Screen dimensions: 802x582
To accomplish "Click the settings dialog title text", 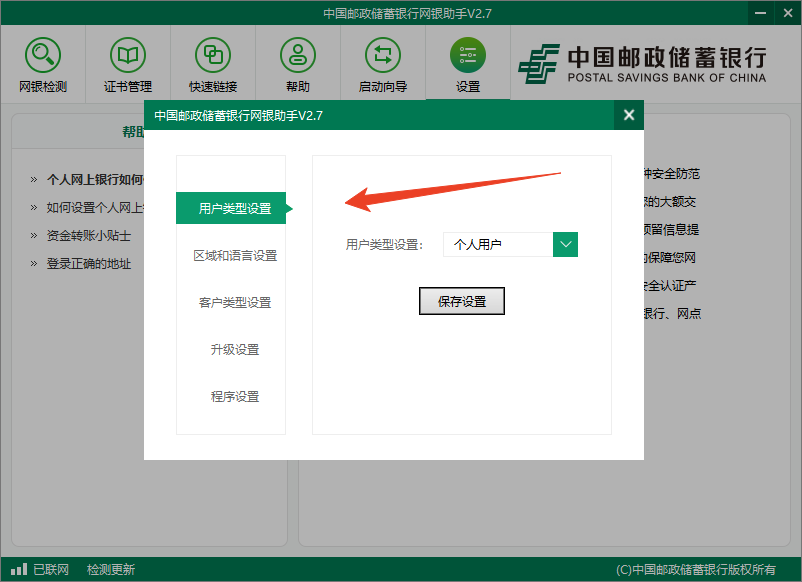I will 238,116.
